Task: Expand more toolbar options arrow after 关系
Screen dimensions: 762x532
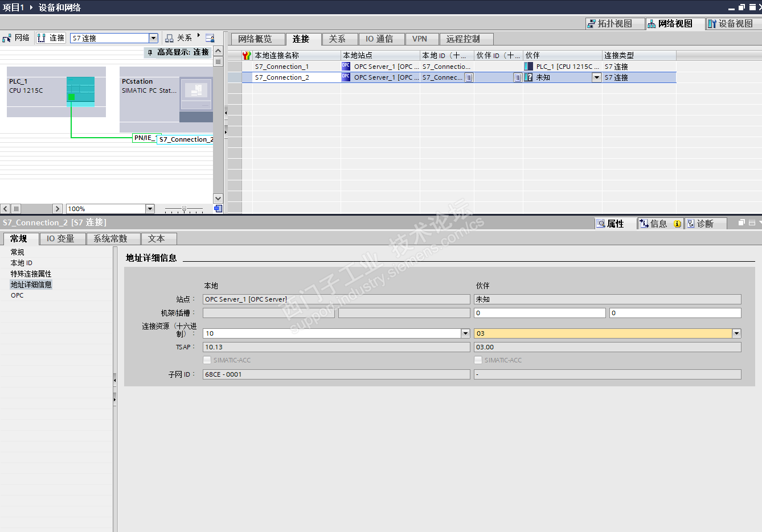Action: tap(199, 35)
